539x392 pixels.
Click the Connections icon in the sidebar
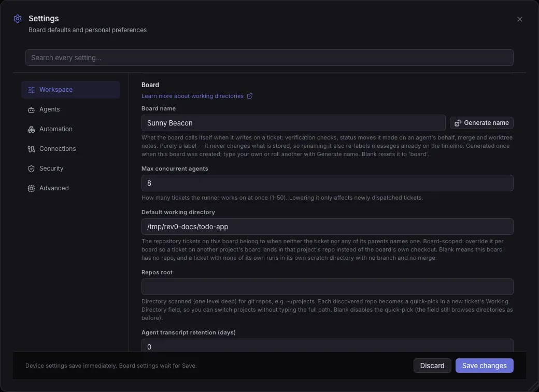click(x=31, y=149)
